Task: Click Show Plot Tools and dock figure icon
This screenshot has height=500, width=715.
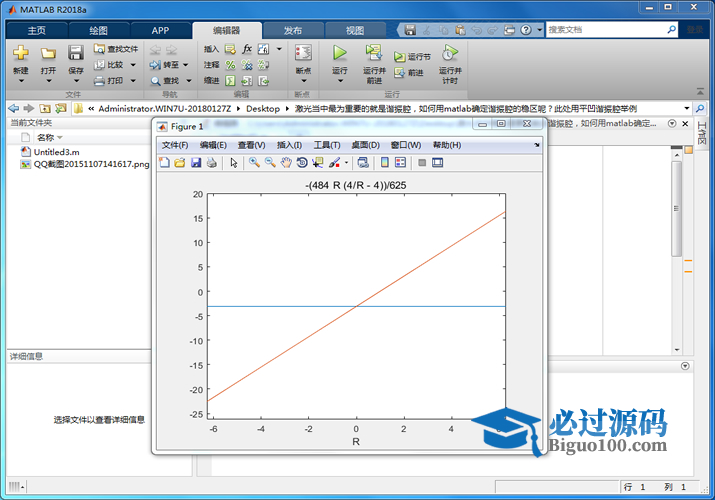Action: (x=438, y=162)
